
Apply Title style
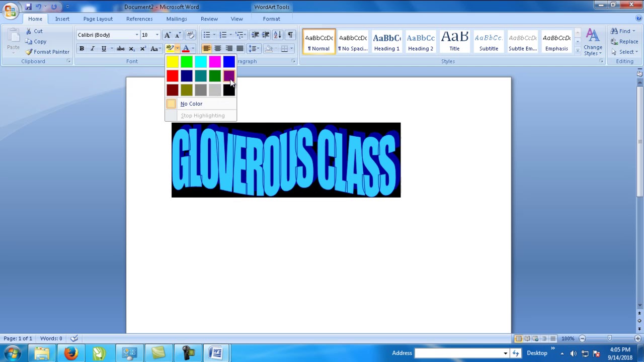pos(454,41)
